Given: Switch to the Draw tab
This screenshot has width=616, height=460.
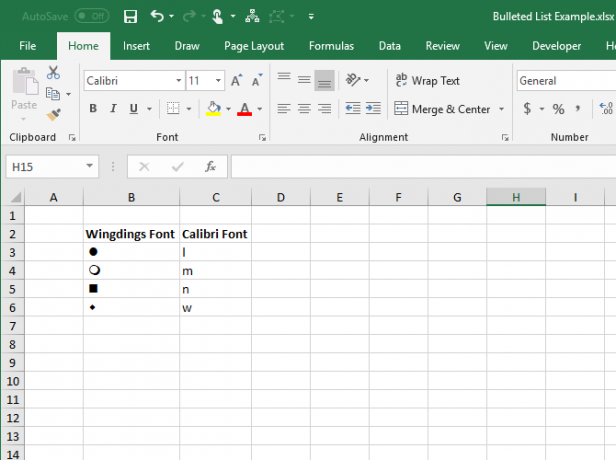Looking at the screenshot, I should [187, 46].
